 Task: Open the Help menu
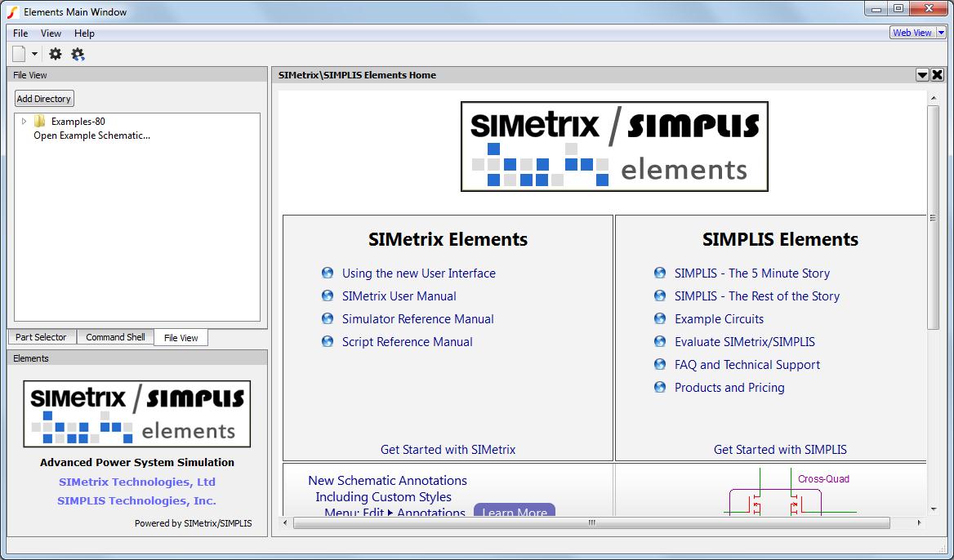pos(85,33)
